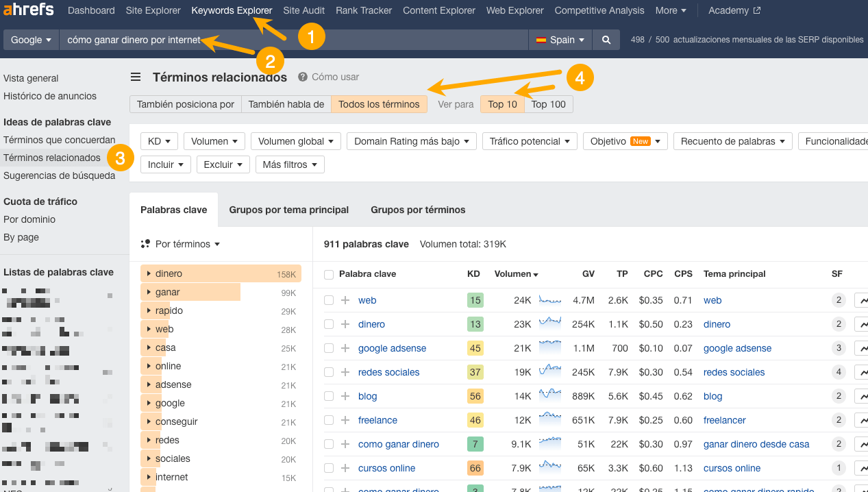Check the checkbox for redes sociales keyword

coord(328,372)
